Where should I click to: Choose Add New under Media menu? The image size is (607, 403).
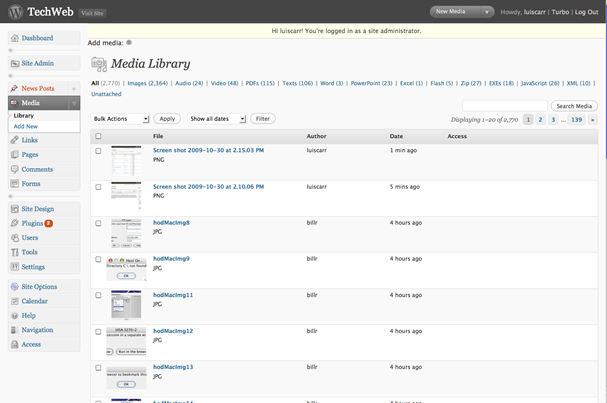[x=26, y=126]
